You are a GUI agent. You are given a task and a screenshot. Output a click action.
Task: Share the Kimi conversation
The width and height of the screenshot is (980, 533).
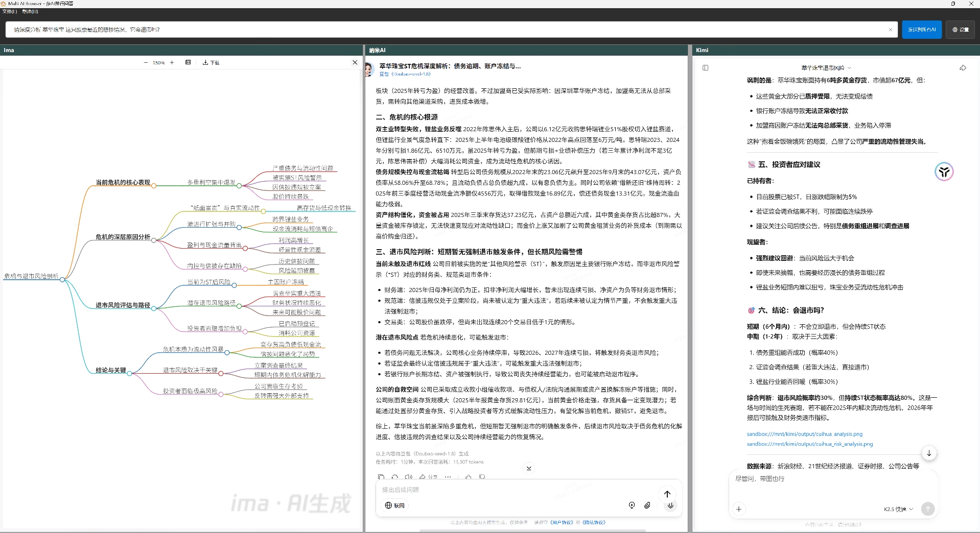coord(963,68)
